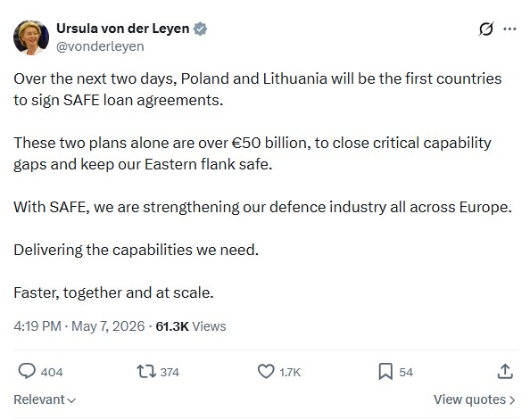This screenshot has height=420, width=530.
Task: Click the arrow next to View quotes
Action: (x=512, y=400)
